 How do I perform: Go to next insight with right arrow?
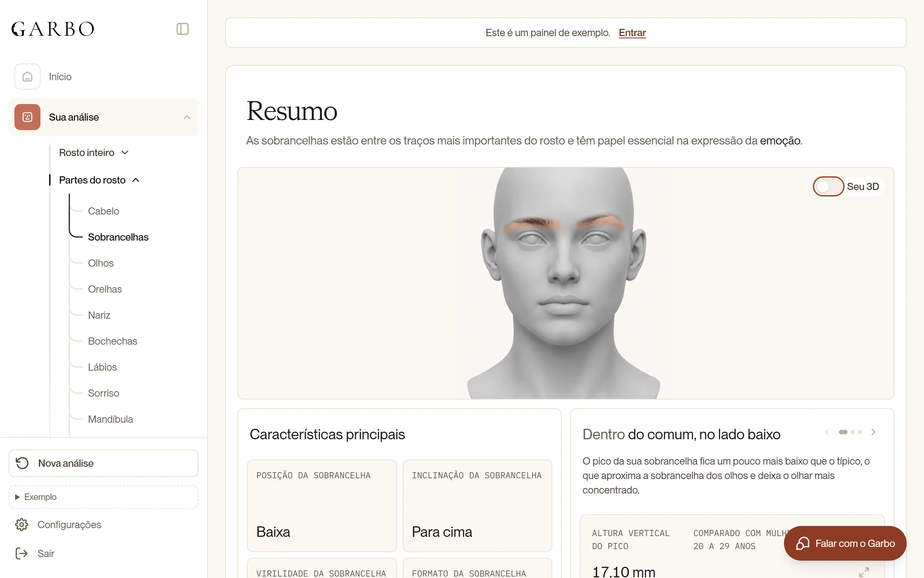[x=873, y=432]
